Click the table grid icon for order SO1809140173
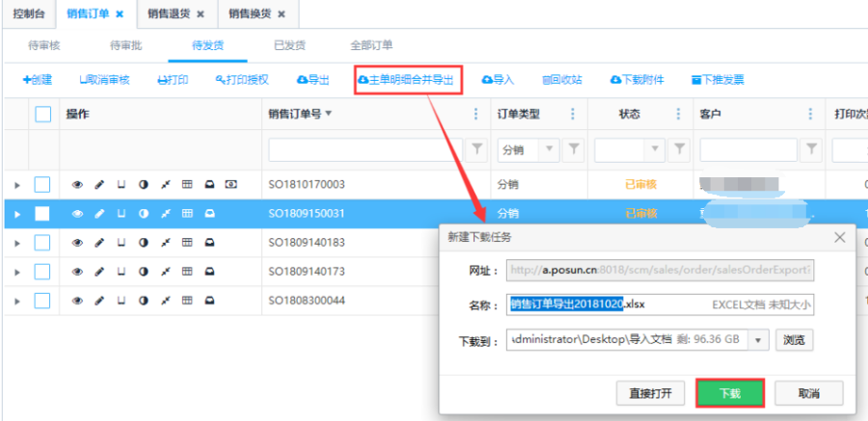 coord(188,272)
